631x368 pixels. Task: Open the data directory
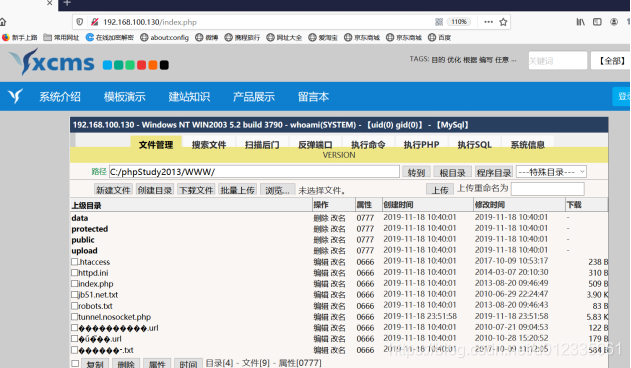tap(80, 218)
